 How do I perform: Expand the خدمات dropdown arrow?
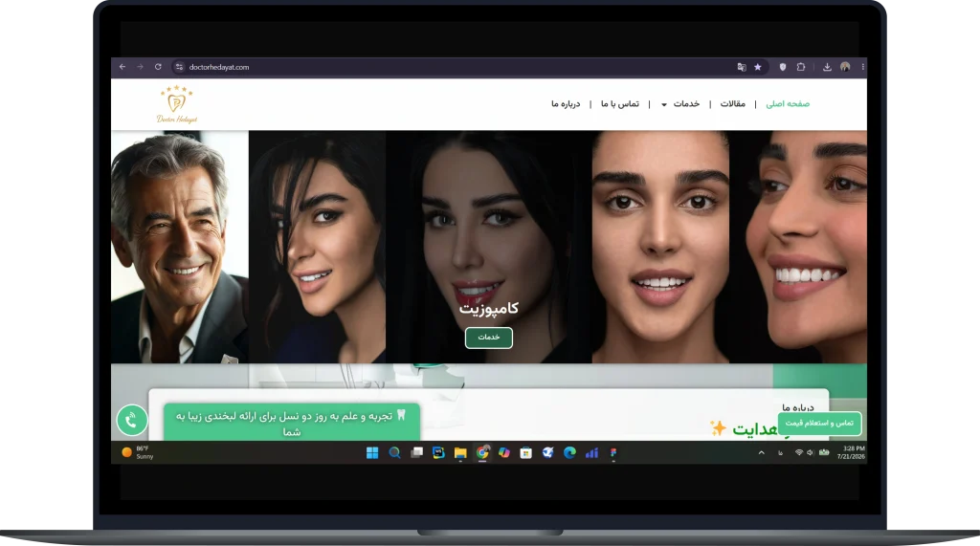click(x=664, y=105)
